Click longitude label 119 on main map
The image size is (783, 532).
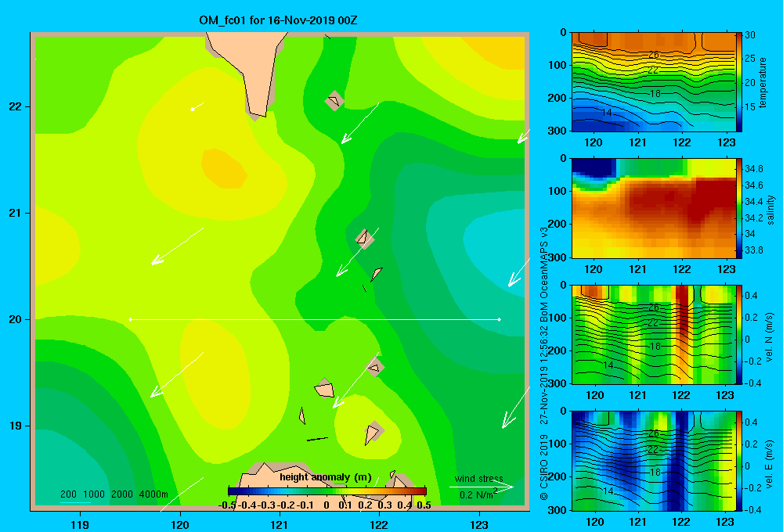tap(80, 524)
